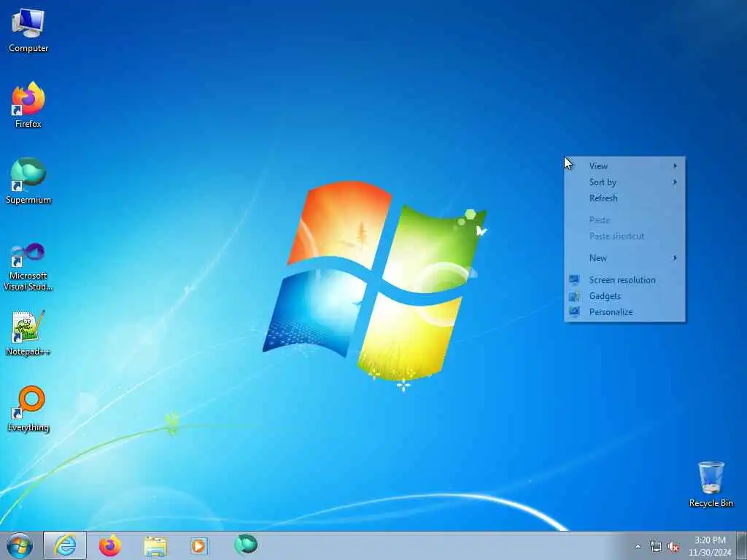Select the Supermium desktop shortcut
This screenshot has width=747, height=560.
point(28,181)
